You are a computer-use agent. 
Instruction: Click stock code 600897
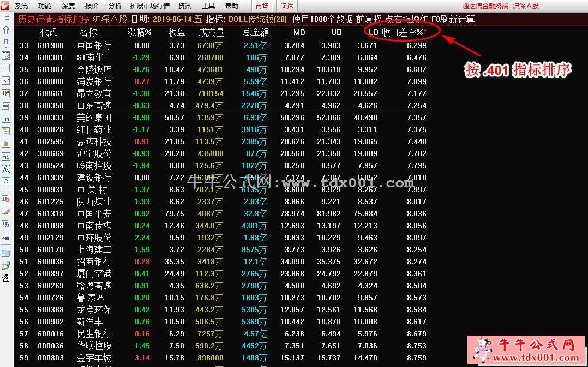tap(51, 274)
